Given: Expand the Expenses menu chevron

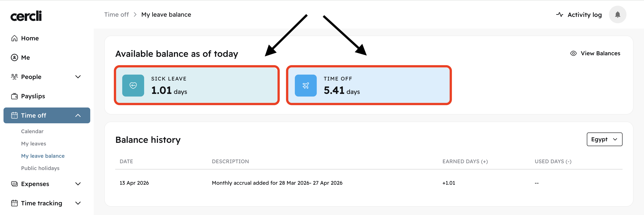Looking at the screenshot, I should point(78,184).
